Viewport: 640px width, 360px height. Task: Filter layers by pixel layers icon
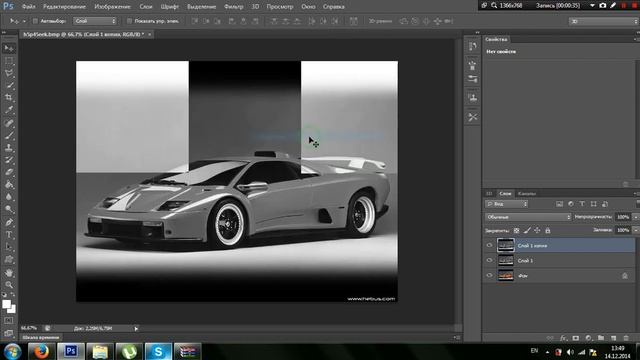pos(559,204)
